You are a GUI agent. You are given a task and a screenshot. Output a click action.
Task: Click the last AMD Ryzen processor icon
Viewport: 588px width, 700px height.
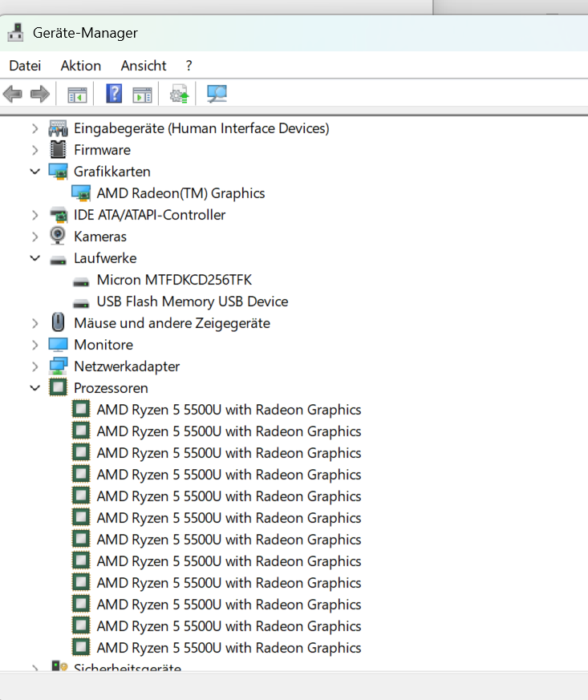coord(81,647)
